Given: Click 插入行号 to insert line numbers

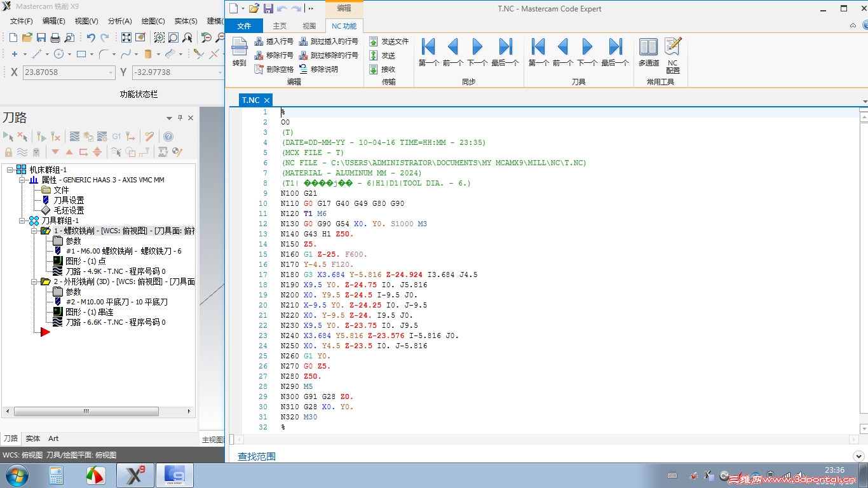Looking at the screenshot, I should (x=274, y=41).
